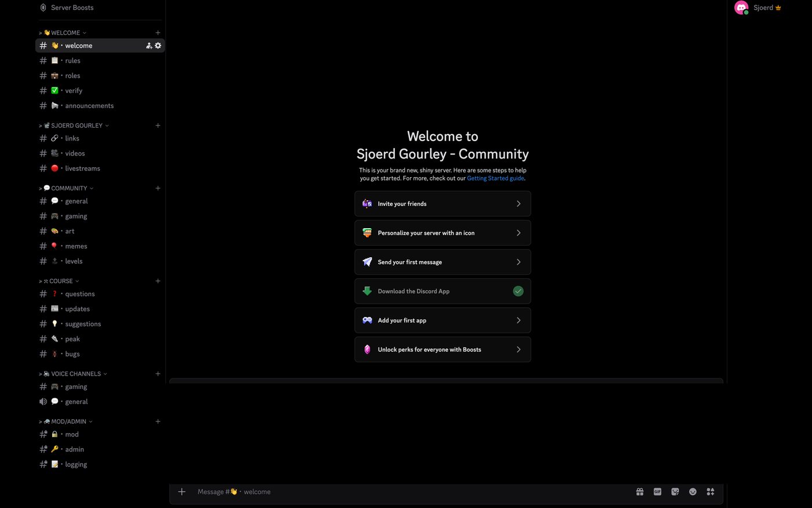Select the Invite your friends text
The width and height of the screenshot is (812, 508).
click(x=402, y=204)
